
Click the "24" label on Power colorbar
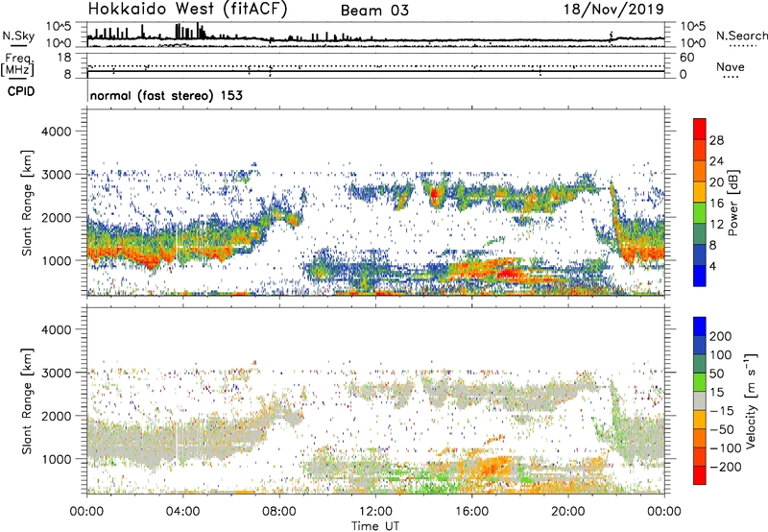(x=716, y=161)
